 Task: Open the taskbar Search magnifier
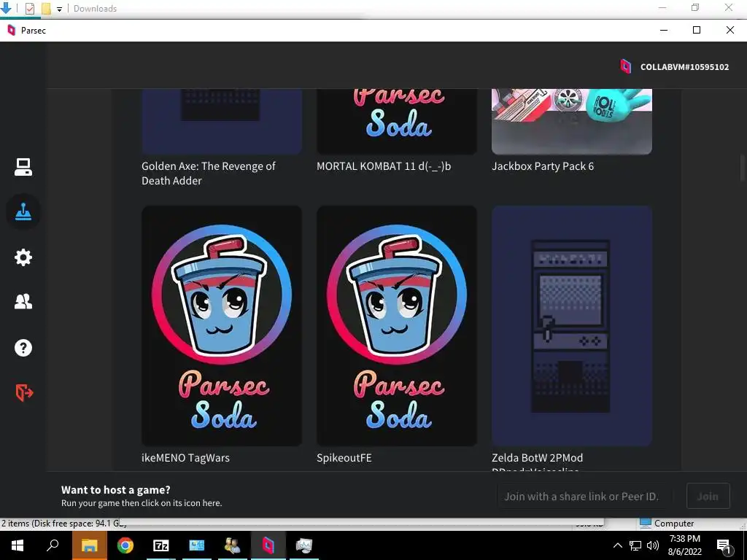pyautogui.click(x=53, y=545)
